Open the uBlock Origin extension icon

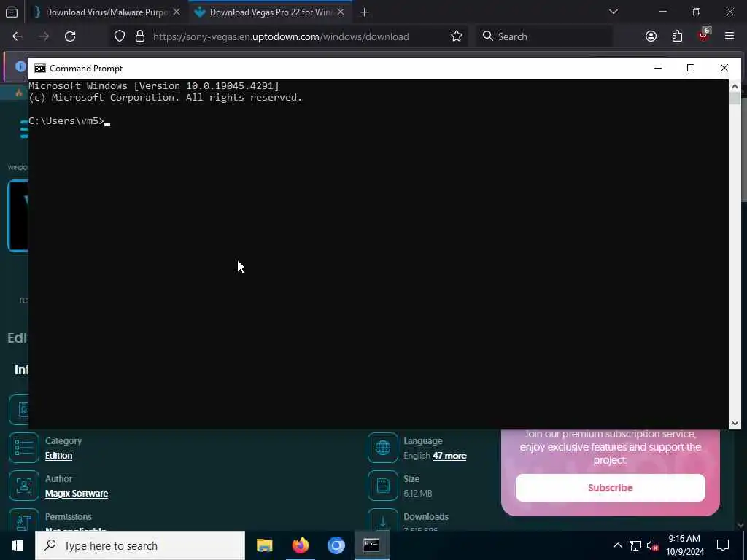click(704, 35)
